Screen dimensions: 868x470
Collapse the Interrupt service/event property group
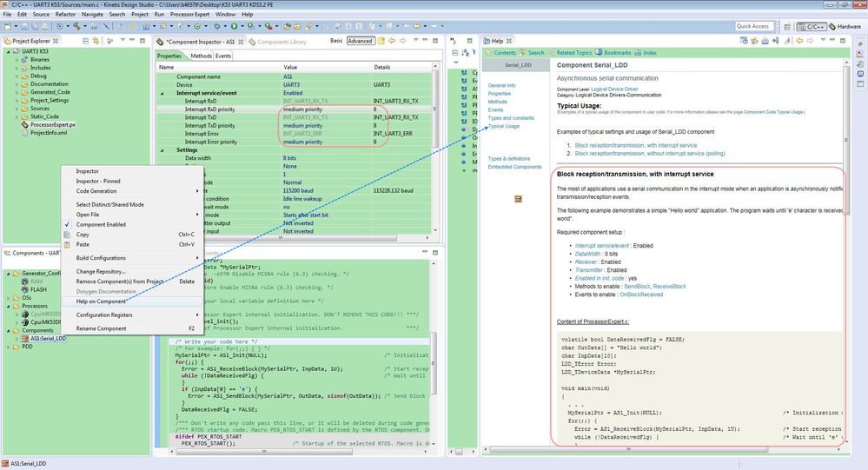(x=162, y=93)
